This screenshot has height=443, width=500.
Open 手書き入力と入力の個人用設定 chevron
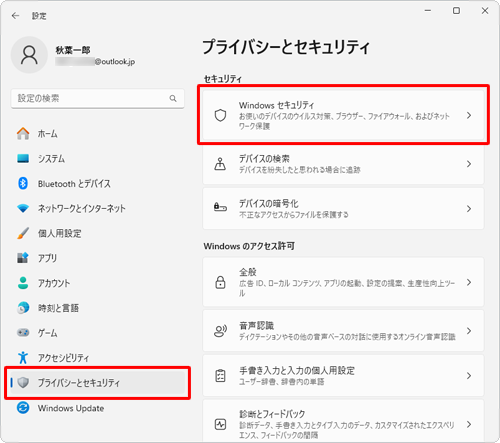tap(469, 376)
